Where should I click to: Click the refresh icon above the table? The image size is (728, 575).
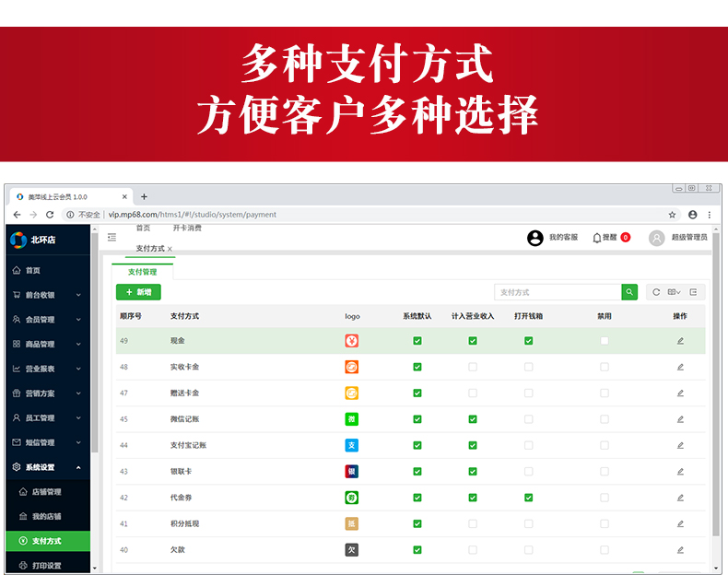click(x=656, y=292)
